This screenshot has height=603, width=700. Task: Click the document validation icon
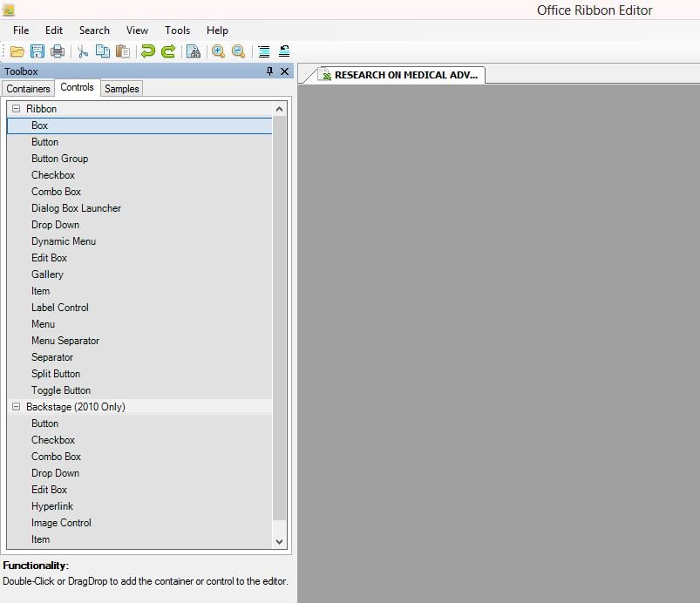(x=194, y=51)
